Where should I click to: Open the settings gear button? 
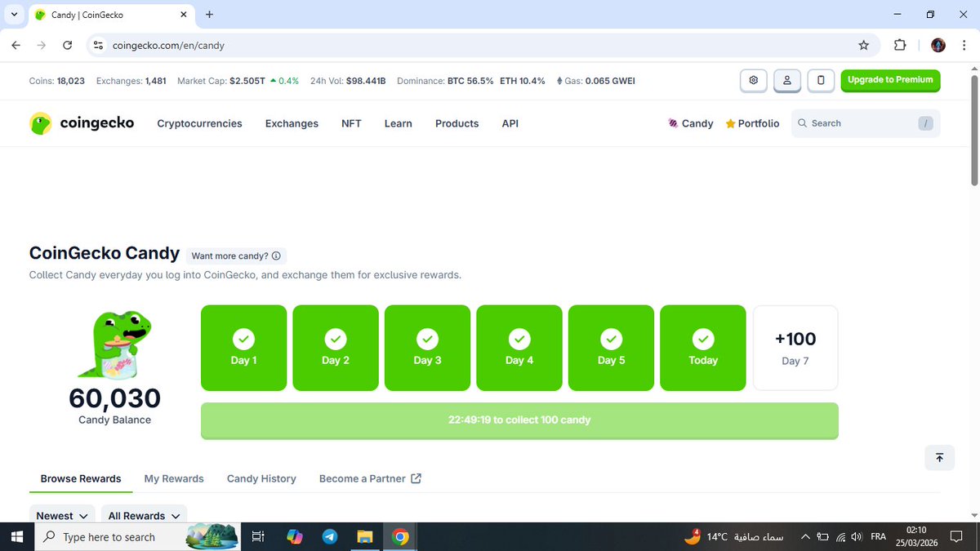[754, 80]
